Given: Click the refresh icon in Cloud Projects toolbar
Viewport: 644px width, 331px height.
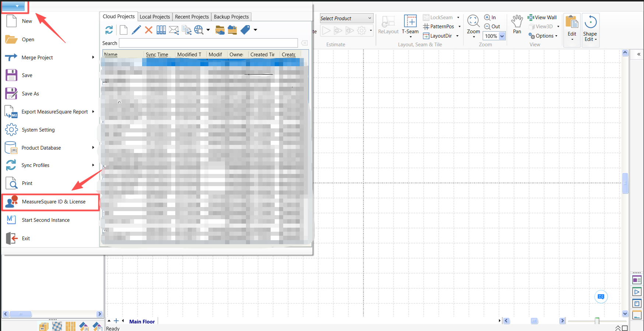Looking at the screenshot, I should point(109,30).
